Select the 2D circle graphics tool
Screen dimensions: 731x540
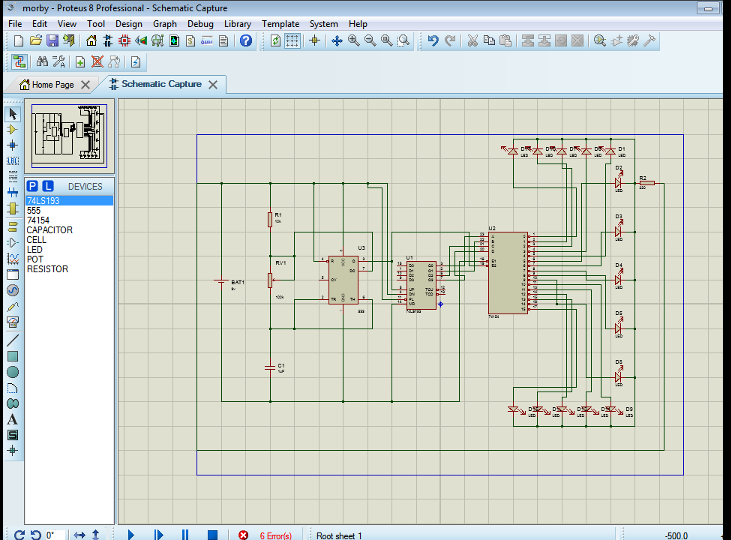tap(13, 372)
